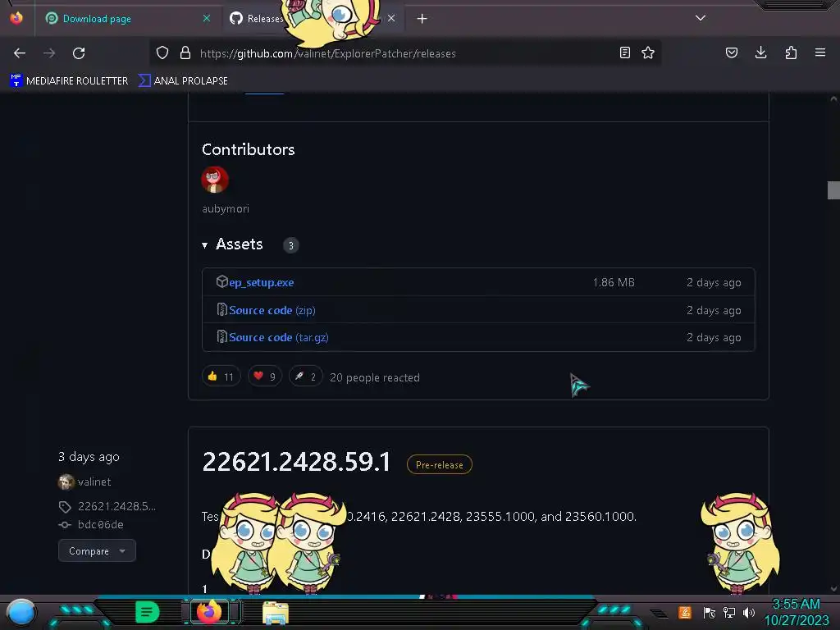
Task: Click the padlock site info icon
Action: [185, 52]
